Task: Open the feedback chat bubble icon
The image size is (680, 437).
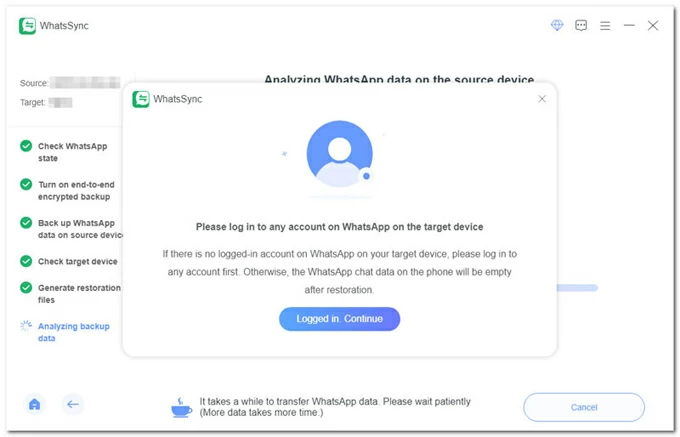Action: [581, 26]
